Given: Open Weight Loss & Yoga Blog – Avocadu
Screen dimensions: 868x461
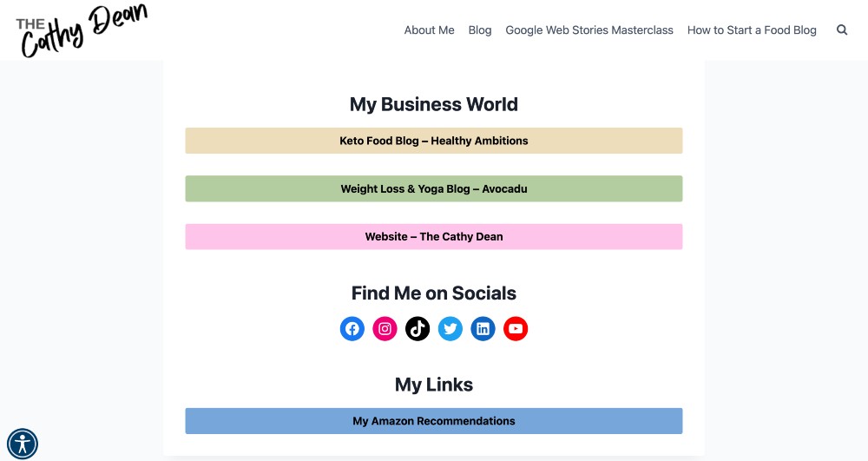Looking at the screenshot, I should click(434, 188).
